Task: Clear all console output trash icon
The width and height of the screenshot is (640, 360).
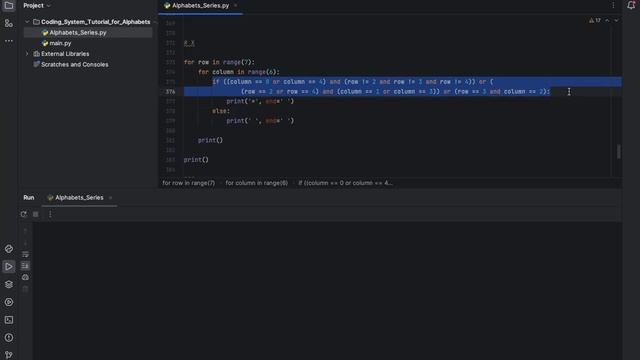Action: 25,289
